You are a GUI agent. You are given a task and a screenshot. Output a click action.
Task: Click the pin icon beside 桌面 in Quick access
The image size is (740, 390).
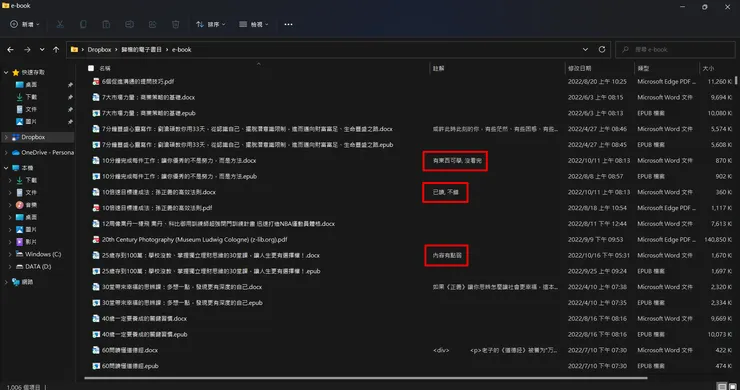pos(70,85)
